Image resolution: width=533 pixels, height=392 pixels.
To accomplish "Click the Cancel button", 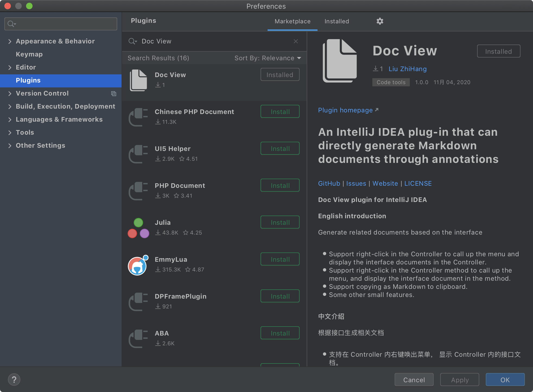I will coord(414,380).
